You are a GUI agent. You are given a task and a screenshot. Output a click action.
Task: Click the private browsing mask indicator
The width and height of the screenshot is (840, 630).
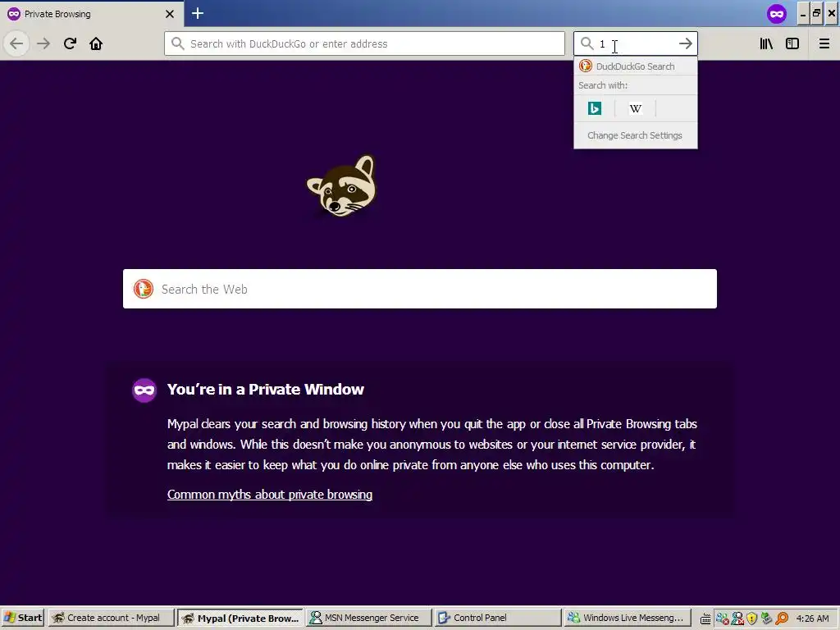777,13
